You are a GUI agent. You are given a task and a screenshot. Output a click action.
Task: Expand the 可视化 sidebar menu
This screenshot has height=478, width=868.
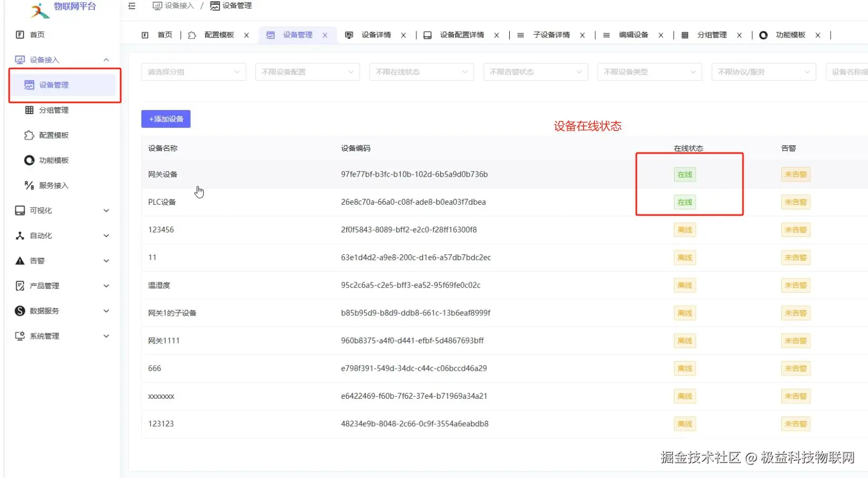point(106,211)
